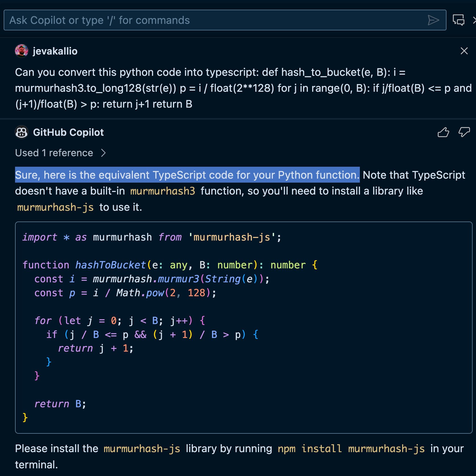476x476 pixels.
Task: Click the return B code line
Action: 60,404
